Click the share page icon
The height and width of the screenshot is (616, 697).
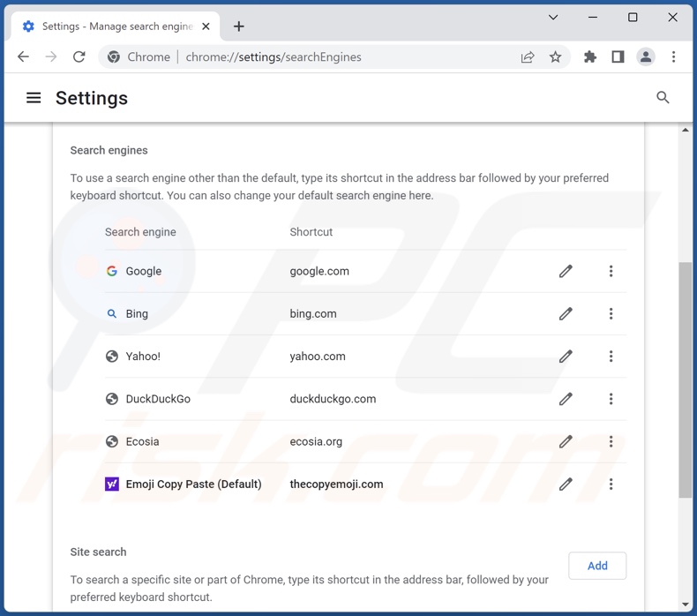(x=528, y=57)
